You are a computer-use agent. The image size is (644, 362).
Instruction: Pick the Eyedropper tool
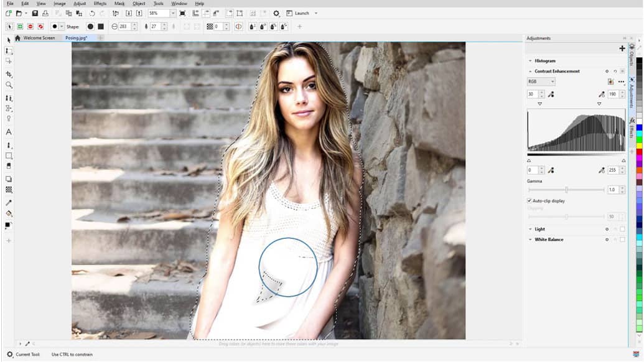click(x=9, y=203)
